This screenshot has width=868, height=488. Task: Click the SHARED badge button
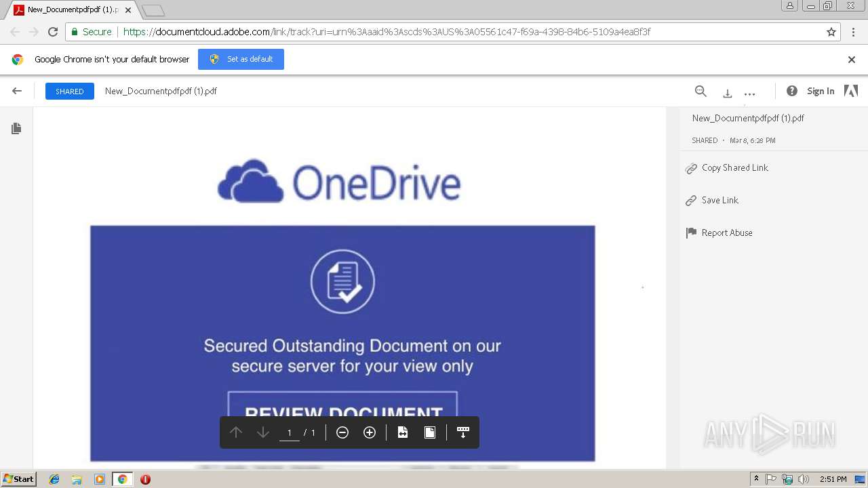coord(70,91)
